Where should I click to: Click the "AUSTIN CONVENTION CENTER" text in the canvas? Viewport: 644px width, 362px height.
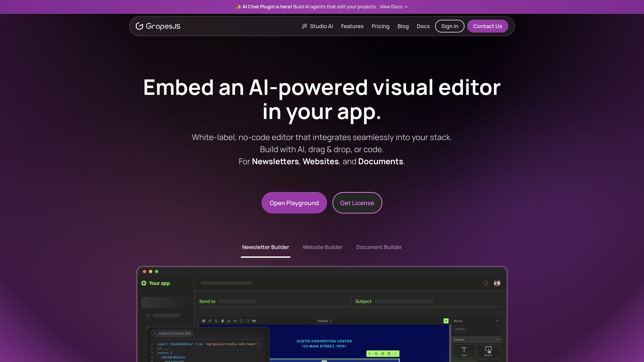click(324, 341)
